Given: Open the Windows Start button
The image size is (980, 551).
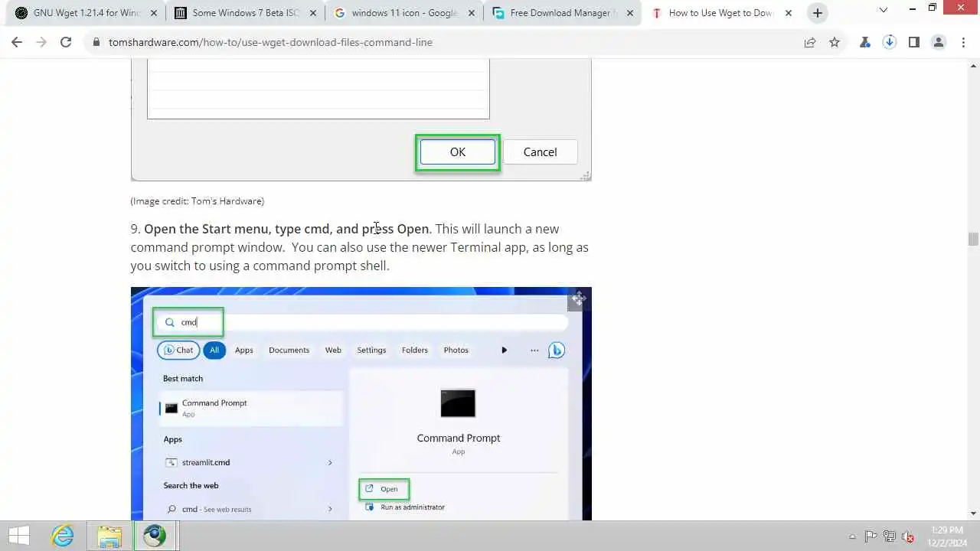Looking at the screenshot, I should pyautogui.click(x=19, y=536).
